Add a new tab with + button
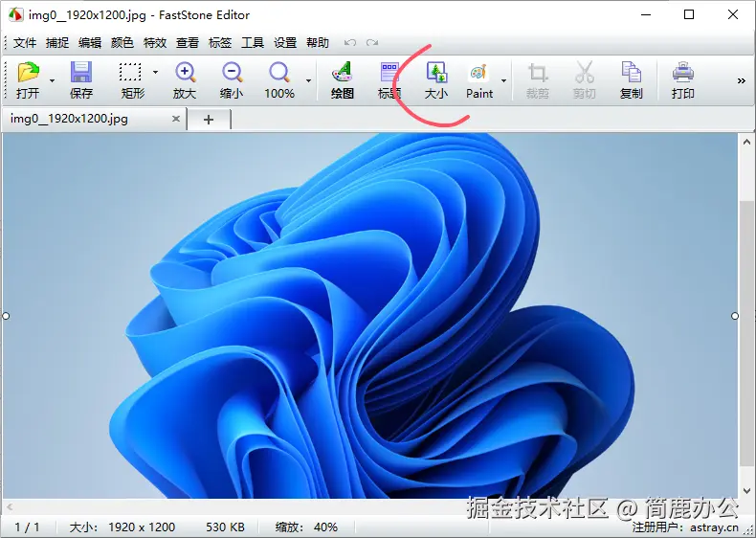Viewport: 756px width, 538px height. [209, 120]
